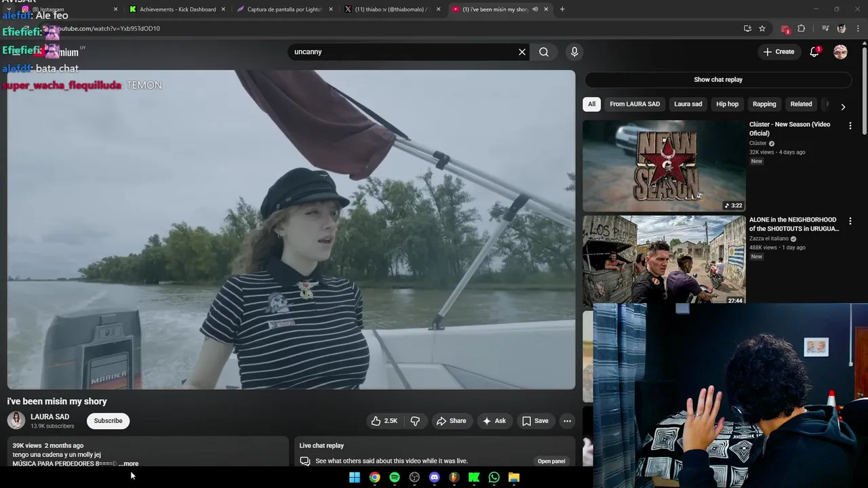868x488 pixels.
Task: Bookmark this page with the star icon
Action: pos(762,28)
